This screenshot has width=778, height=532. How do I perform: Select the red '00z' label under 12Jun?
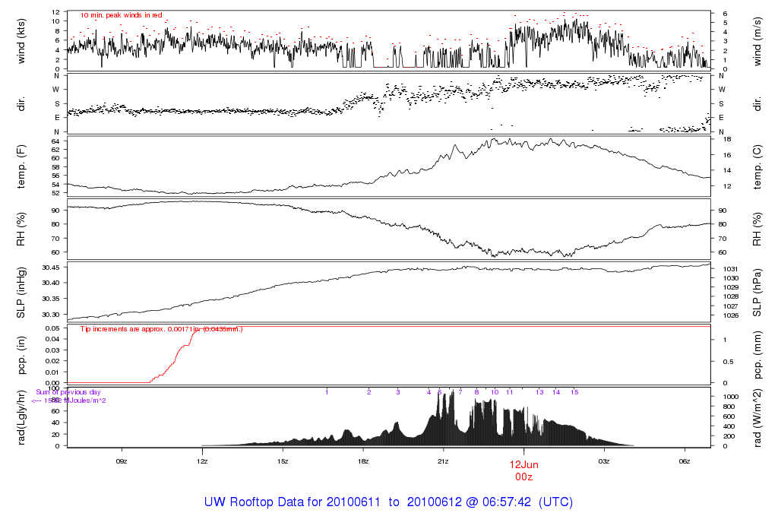pyautogui.click(x=524, y=477)
